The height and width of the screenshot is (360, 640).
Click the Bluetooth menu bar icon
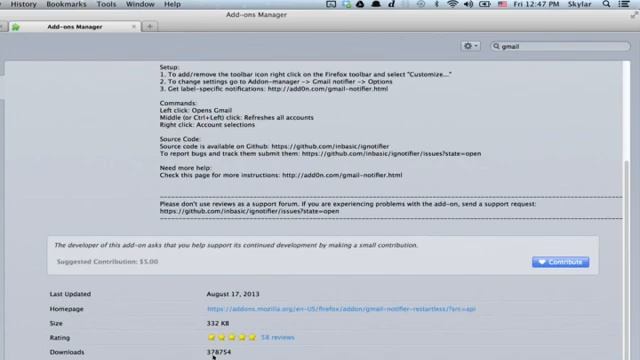[x=436, y=4]
